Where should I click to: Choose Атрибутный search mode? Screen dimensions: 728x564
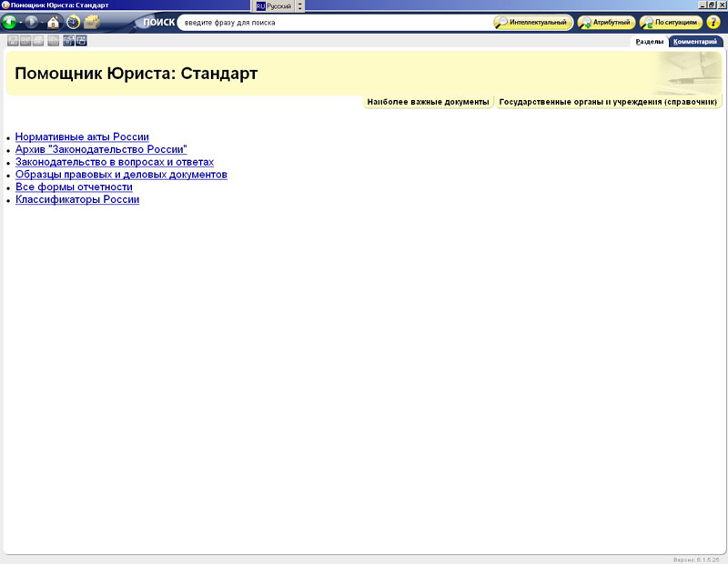(606, 22)
